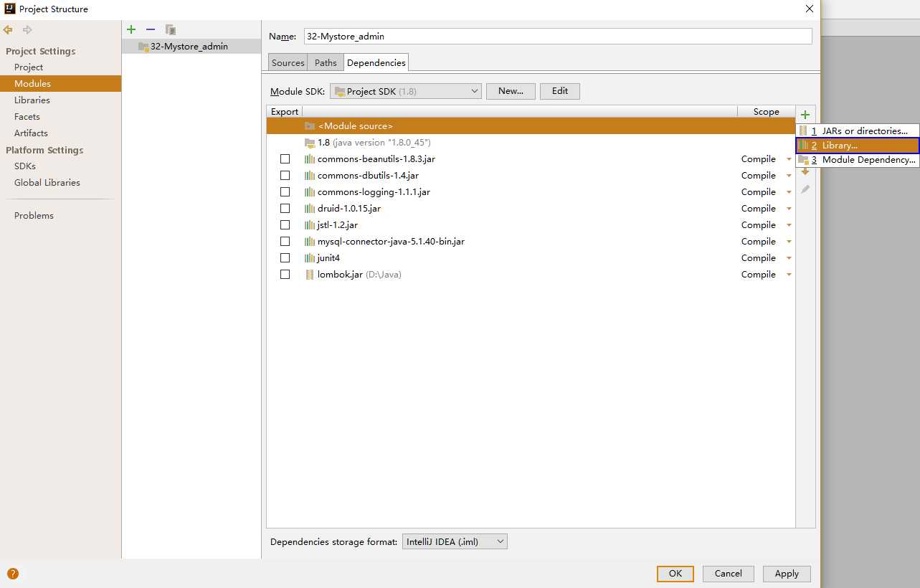Viewport: 920px width, 588px height.
Task: Choose 'Library...' from popup menu
Action: coord(857,146)
